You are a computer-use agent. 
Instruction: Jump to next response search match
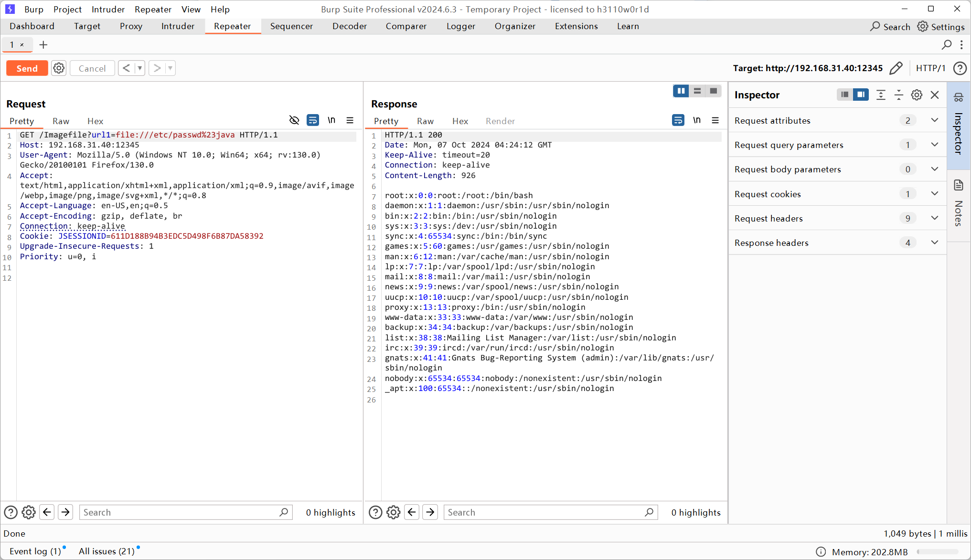tap(430, 512)
